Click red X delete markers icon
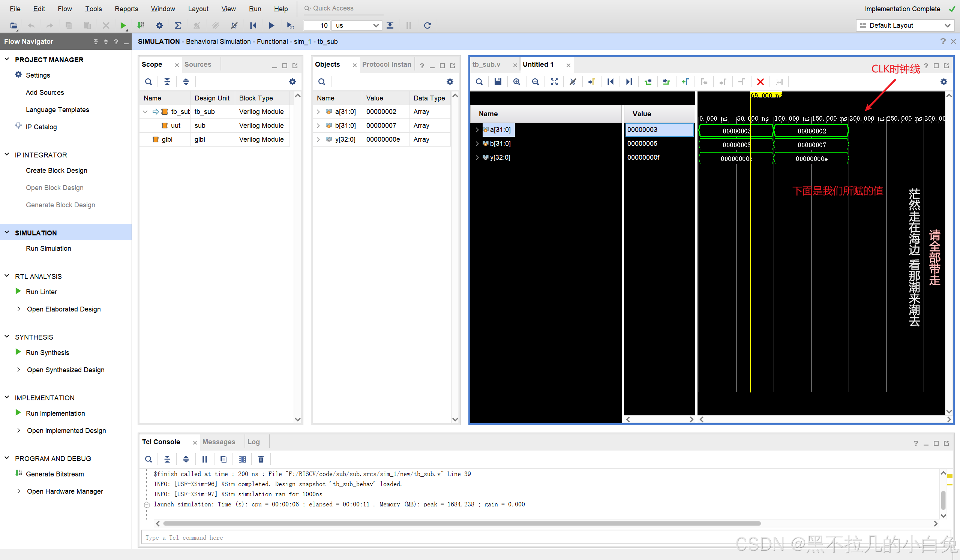960x560 pixels. click(x=760, y=82)
